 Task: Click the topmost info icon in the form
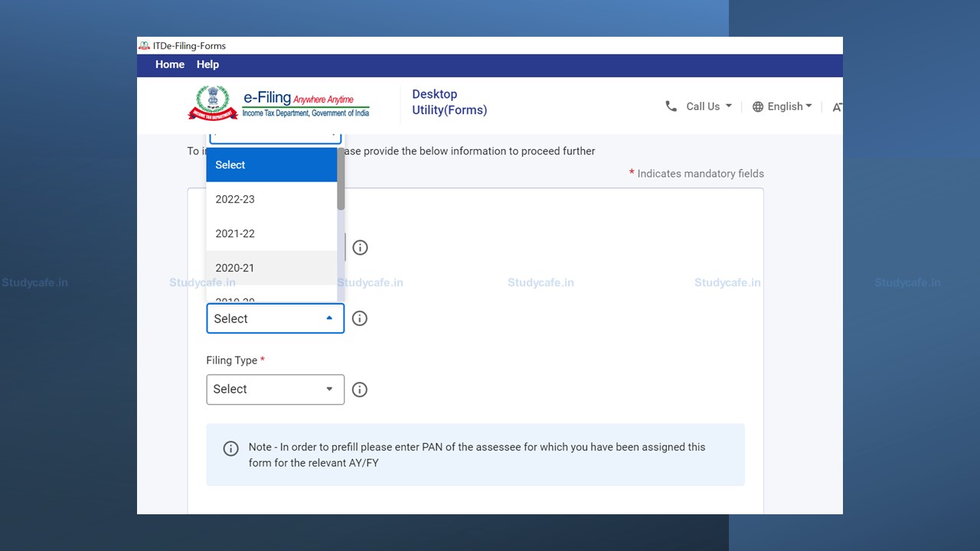(359, 247)
